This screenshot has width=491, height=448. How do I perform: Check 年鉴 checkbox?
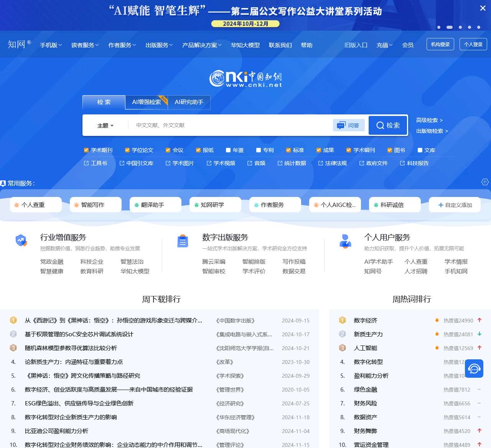[228, 150]
